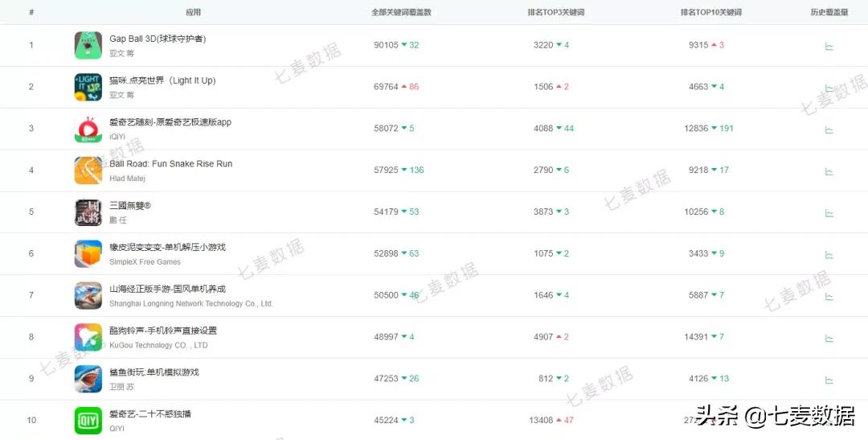
Task: Select keyword coverage value 54179
Action: pos(386,212)
